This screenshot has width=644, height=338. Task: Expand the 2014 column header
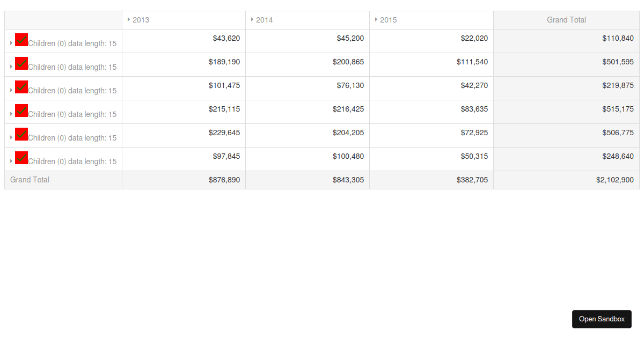point(252,19)
